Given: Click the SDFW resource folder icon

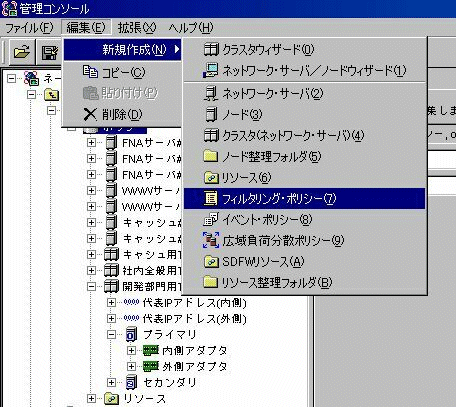Looking at the screenshot, I should tap(211, 261).
